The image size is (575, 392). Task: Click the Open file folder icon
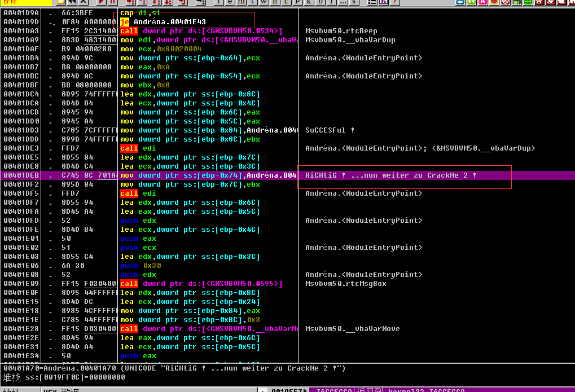61,2
